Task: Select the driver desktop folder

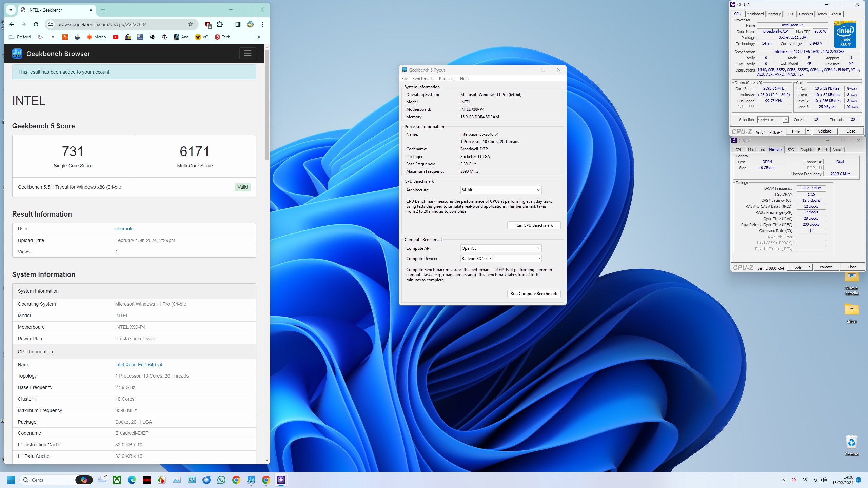Action: 852,313
